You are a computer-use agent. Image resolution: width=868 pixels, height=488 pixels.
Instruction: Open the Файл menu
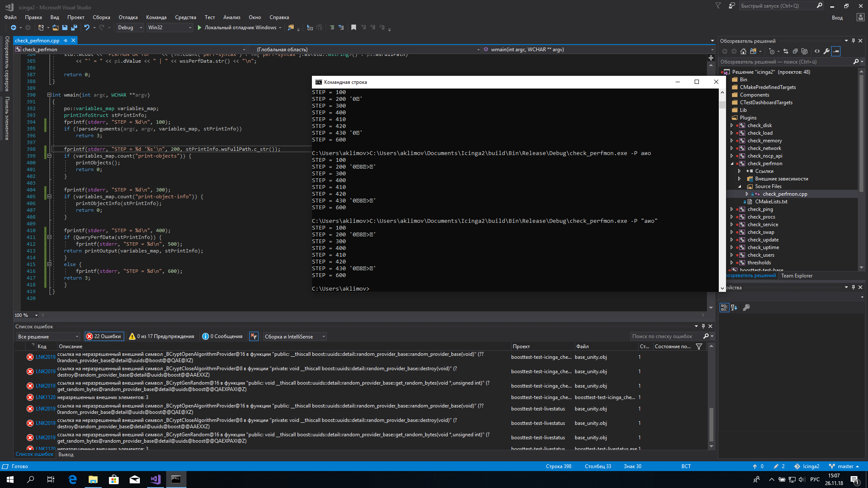click(x=11, y=17)
